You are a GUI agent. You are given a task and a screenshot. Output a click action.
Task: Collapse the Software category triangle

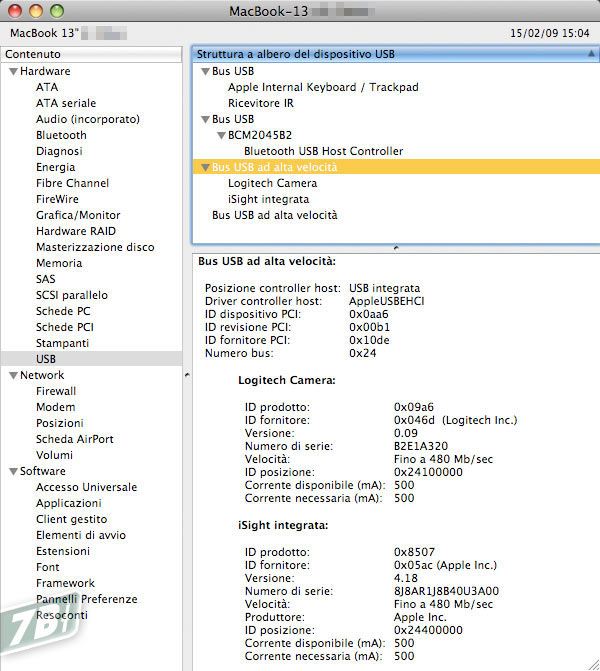point(13,471)
